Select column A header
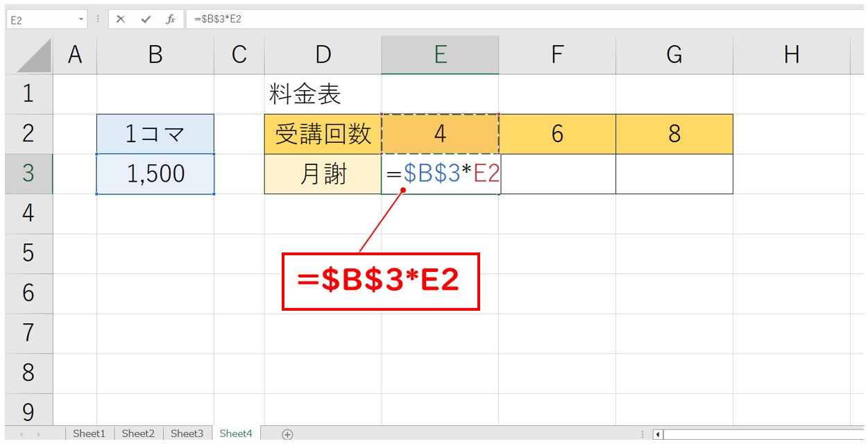The height and width of the screenshot is (446, 868). pyautogui.click(x=75, y=55)
